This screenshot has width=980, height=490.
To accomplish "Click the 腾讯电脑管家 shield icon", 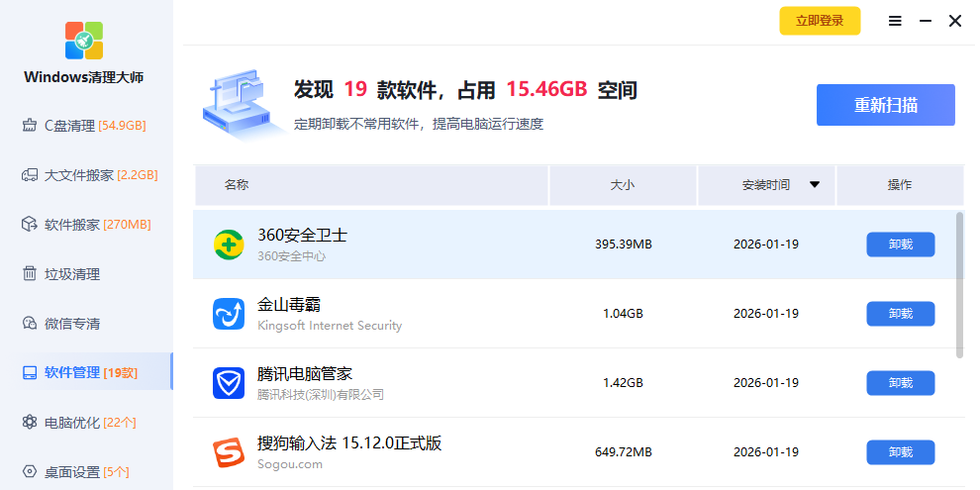I will (229, 383).
